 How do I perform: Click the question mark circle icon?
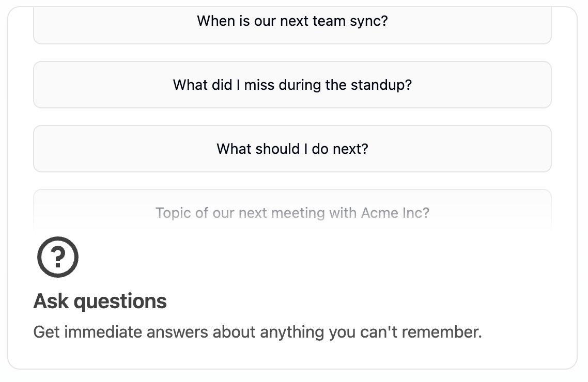tap(58, 257)
